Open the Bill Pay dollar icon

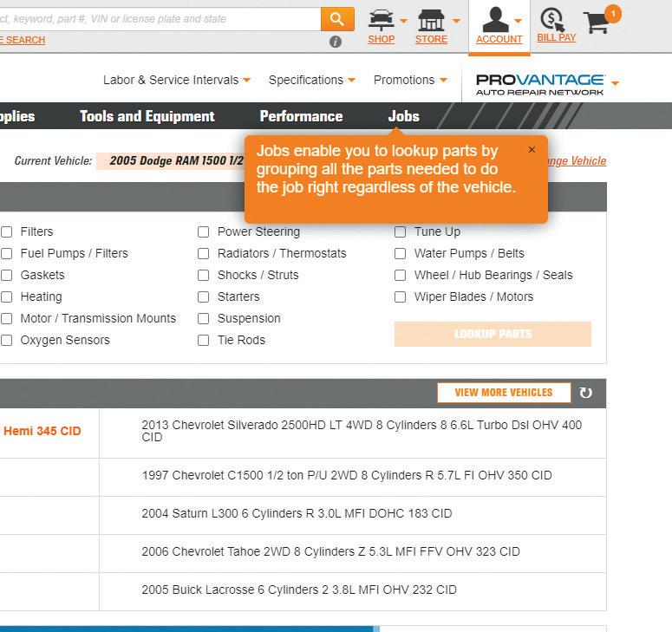(x=553, y=19)
